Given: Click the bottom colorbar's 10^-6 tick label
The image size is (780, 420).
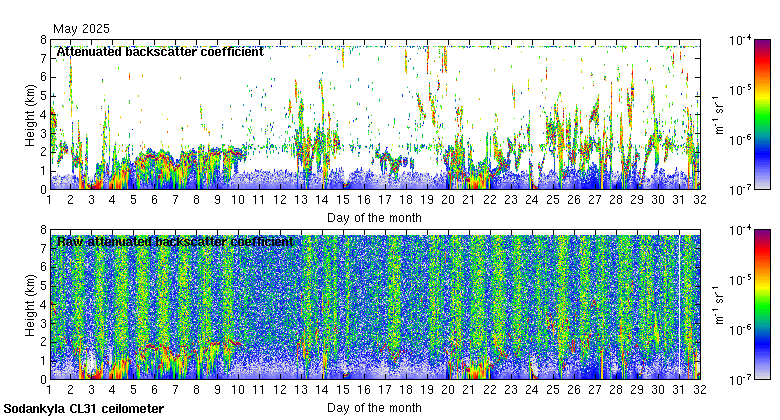Looking at the screenshot, I should tap(740, 329).
